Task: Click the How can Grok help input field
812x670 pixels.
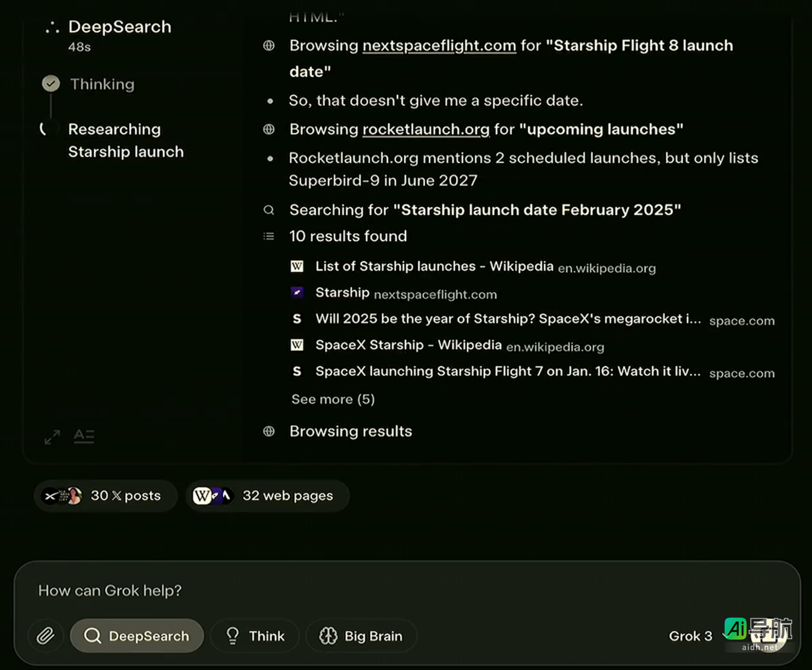Action: (x=338, y=591)
